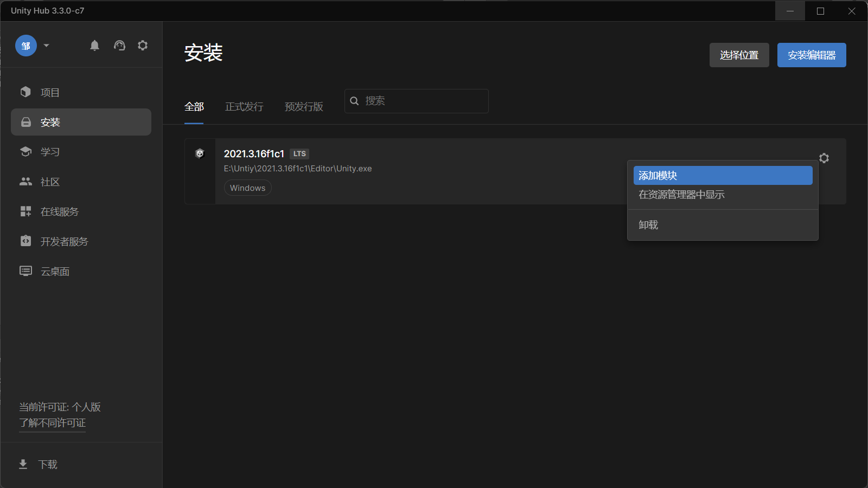Click the 云桌面 monitor icon
The image size is (868, 488).
pos(25,271)
